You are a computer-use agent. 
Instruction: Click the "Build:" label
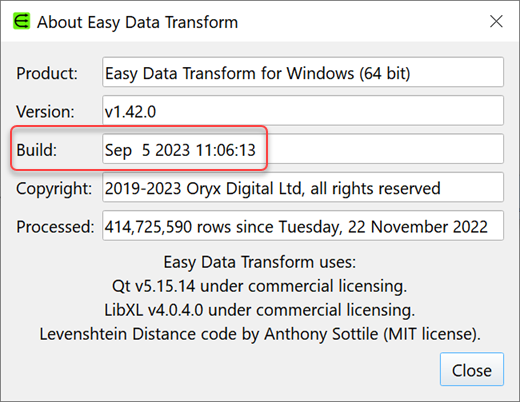coord(37,150)
